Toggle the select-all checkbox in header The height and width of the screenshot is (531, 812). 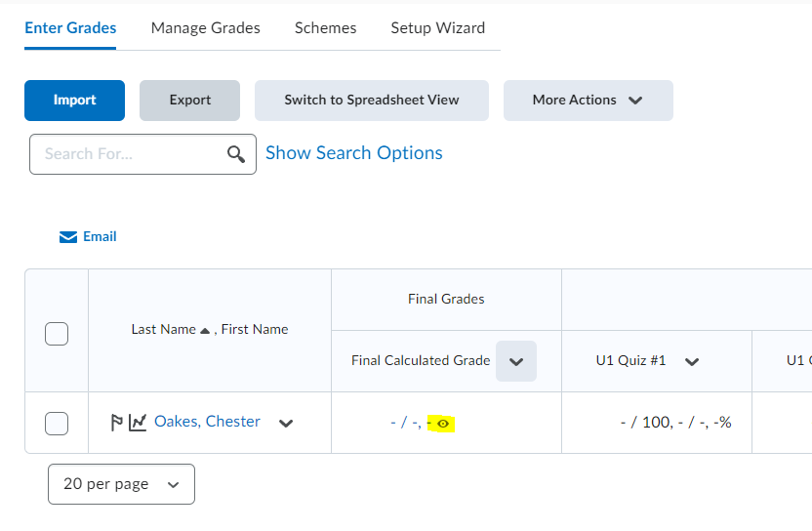tap(57, 334)
